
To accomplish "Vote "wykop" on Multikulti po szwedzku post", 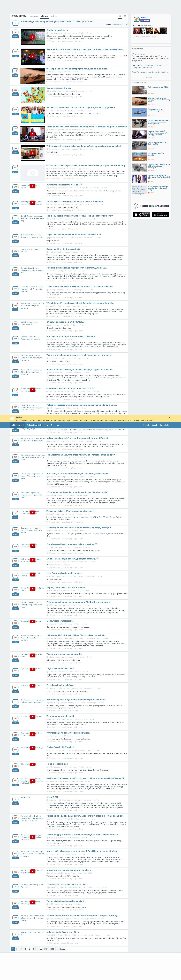I will click(15, 114).
